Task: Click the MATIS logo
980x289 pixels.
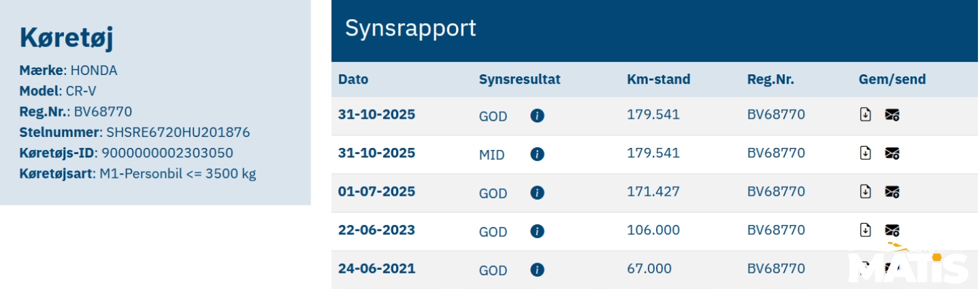Action: coord(909,266)
